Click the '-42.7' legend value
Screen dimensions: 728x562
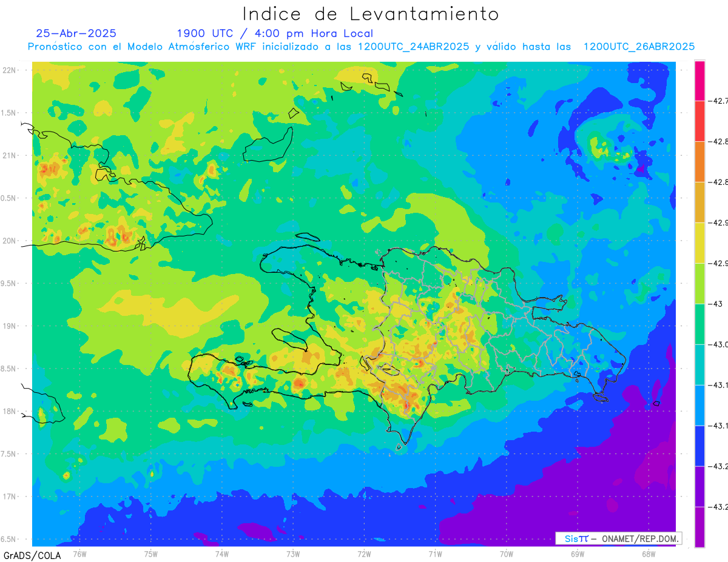[718, 101]
